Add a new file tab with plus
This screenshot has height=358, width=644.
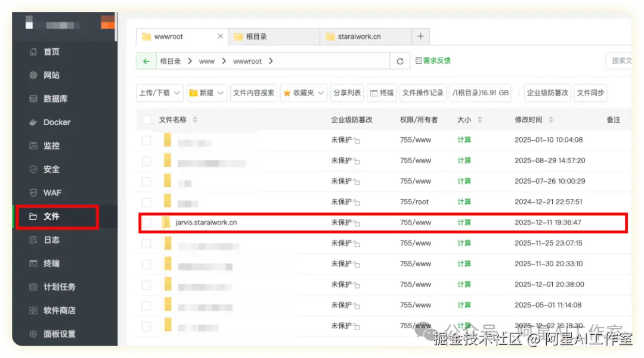420,36
